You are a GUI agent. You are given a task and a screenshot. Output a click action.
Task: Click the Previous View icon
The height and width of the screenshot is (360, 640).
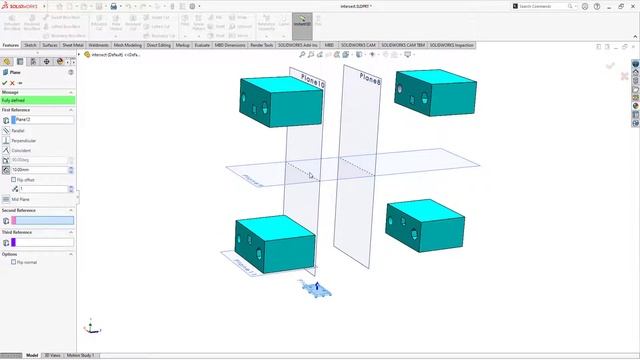coord(320,54)
